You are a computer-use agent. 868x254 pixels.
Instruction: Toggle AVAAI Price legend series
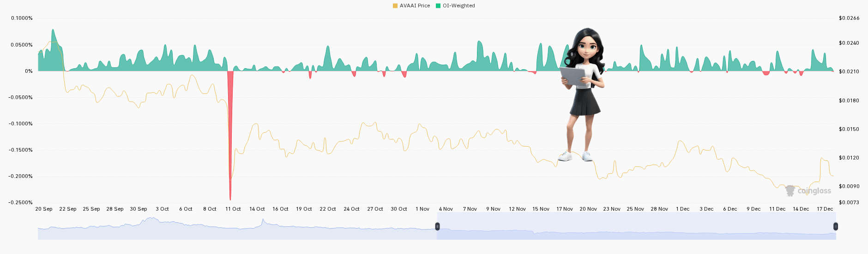tap(411, 6)
